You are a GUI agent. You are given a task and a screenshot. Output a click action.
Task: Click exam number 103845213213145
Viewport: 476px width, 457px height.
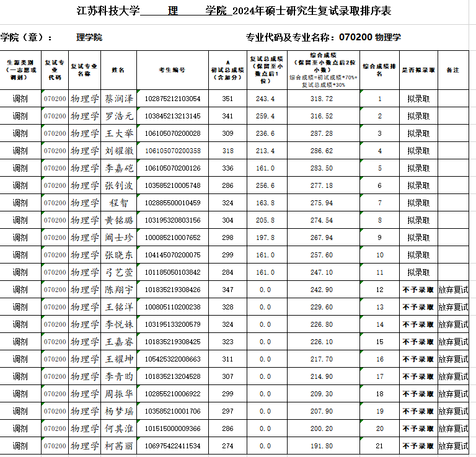tap(172, 116)
